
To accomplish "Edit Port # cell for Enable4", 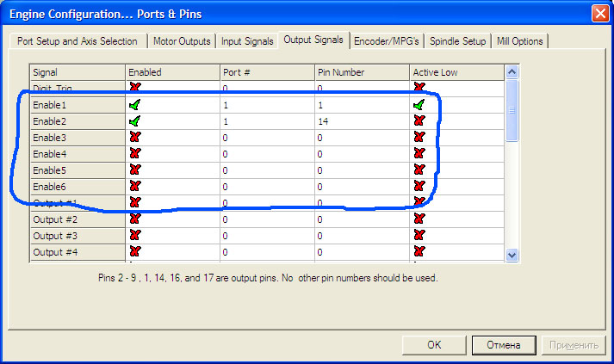I will pyautogui.click(x=268, y=154).
